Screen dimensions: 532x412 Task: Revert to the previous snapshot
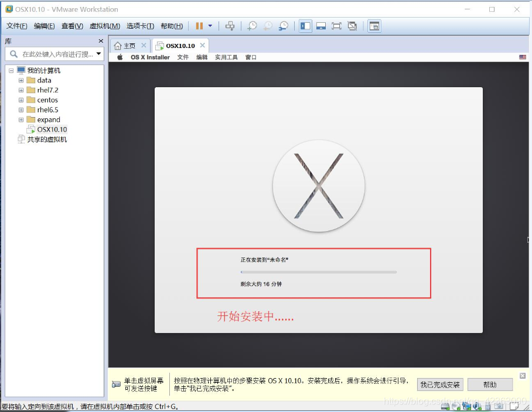click(x=268, y=26)
